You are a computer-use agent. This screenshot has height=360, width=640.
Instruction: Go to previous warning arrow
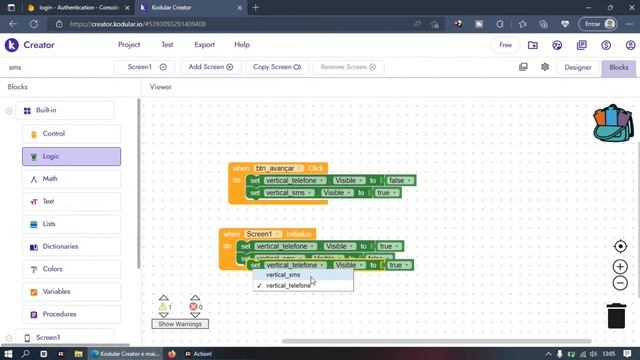tap(164, 298)
